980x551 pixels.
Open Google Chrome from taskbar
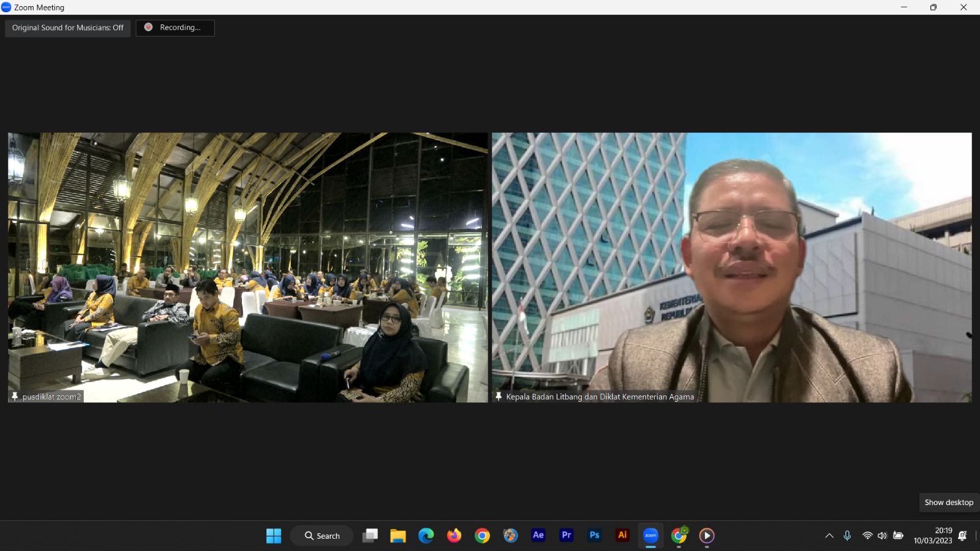click(483, 536)
